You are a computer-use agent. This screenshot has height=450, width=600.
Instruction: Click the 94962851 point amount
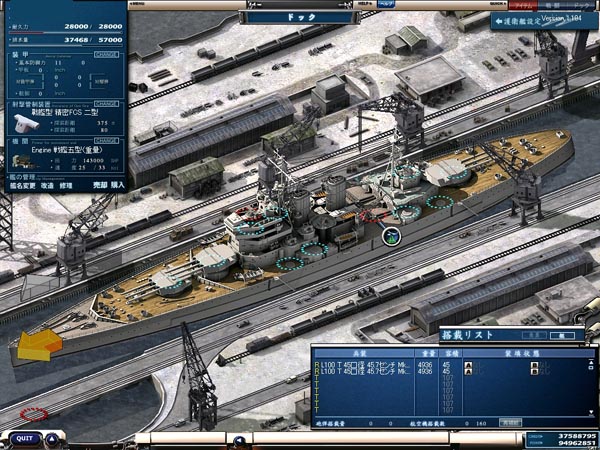pyautogui.click(x=577, y=443)
